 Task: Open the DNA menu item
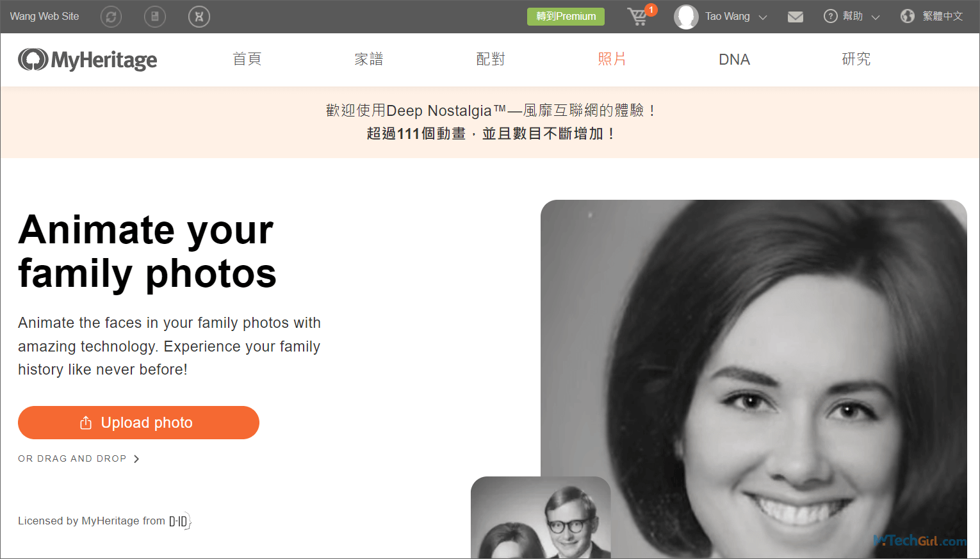pos(734,60)
